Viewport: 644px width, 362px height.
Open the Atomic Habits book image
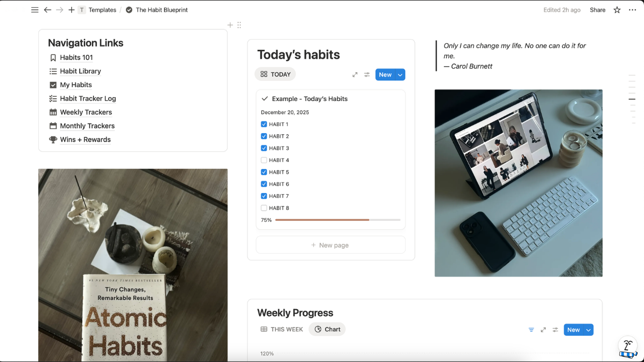click(133, 265)
